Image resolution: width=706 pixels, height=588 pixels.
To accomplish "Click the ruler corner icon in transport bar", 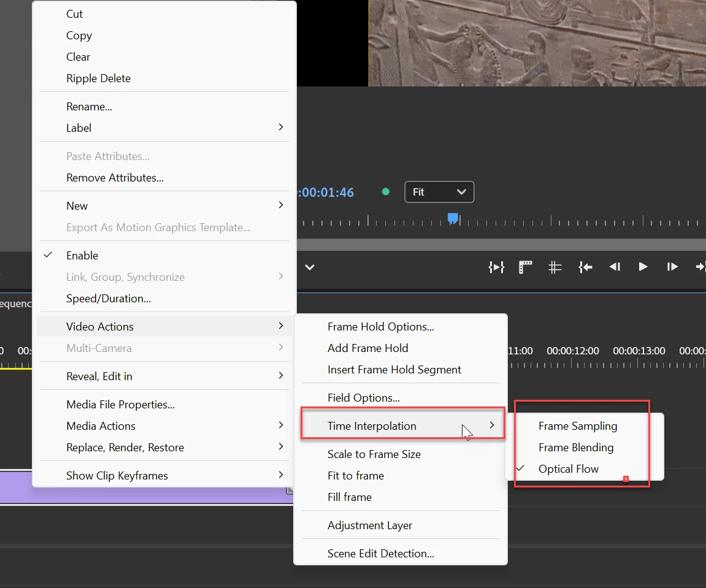I will pos(525,267).
